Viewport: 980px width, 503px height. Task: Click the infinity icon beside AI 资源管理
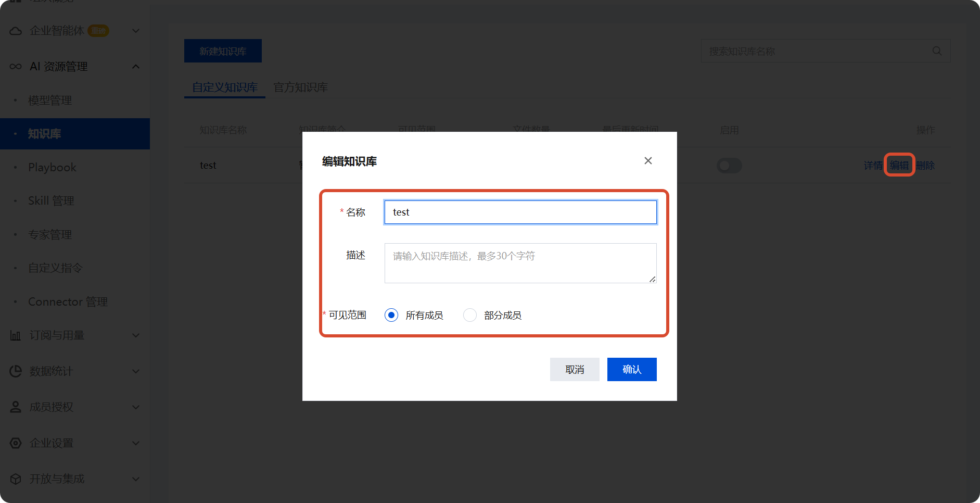click(16, 67)
